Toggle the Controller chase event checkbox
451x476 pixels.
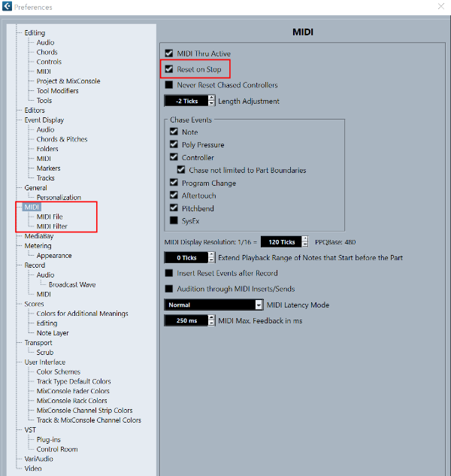click(174, 157)
